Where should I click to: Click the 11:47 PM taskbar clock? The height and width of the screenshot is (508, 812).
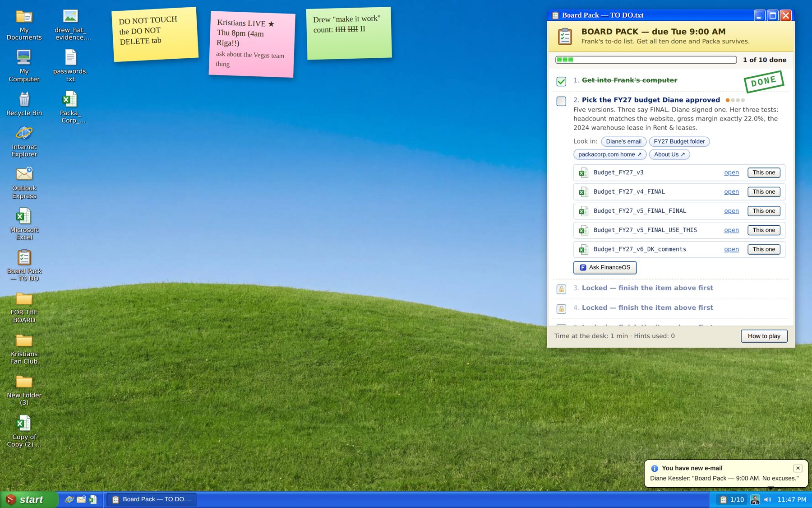point(791,499)
